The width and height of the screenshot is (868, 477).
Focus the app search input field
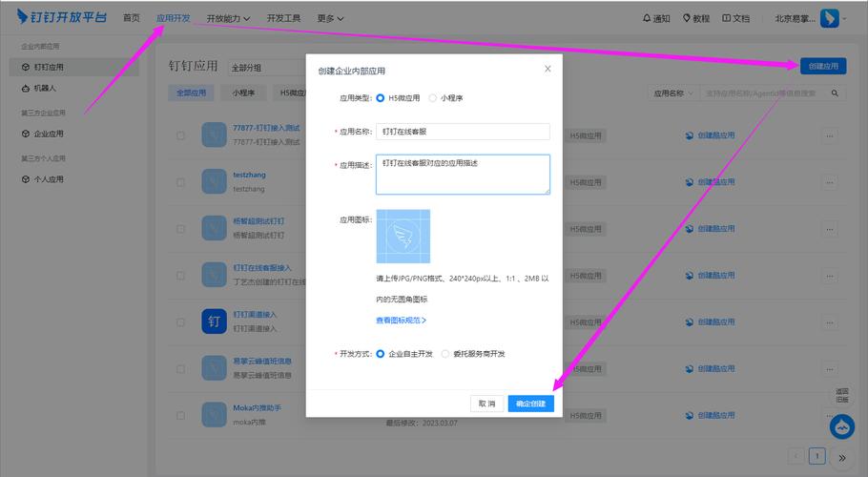pos(763,93)
